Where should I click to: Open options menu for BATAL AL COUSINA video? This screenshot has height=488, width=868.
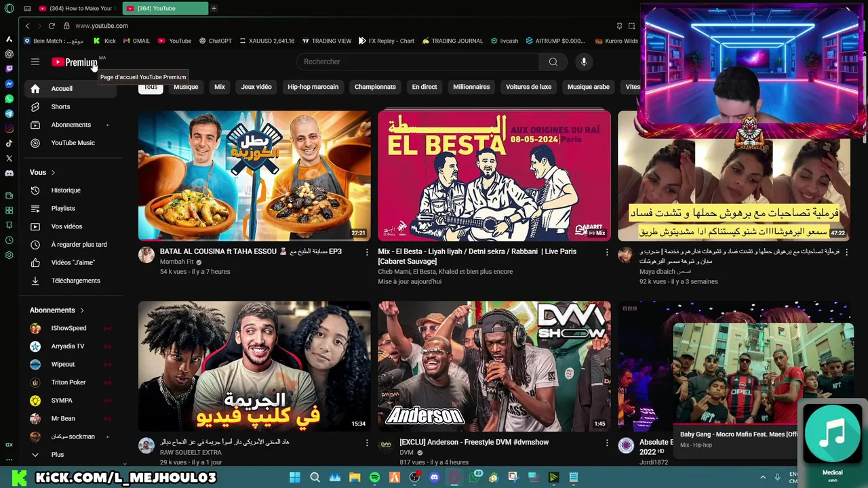367,252
